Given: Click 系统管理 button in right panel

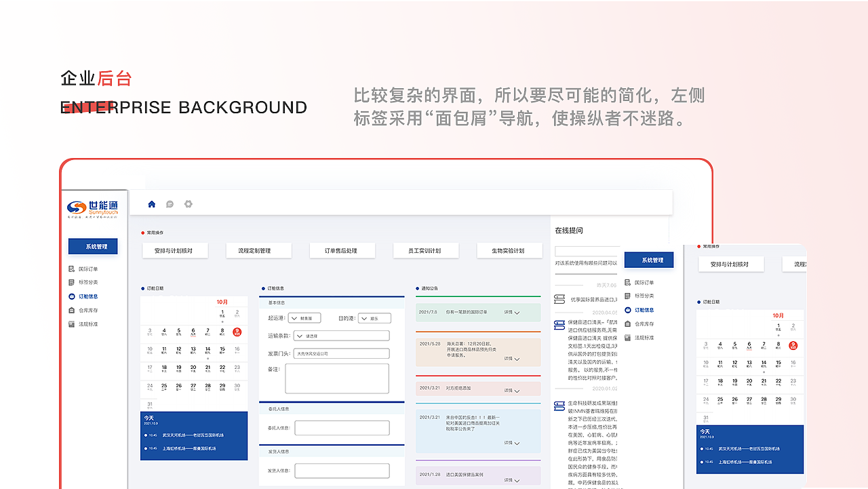Looking at the screenshot, I should coord(649,260).
